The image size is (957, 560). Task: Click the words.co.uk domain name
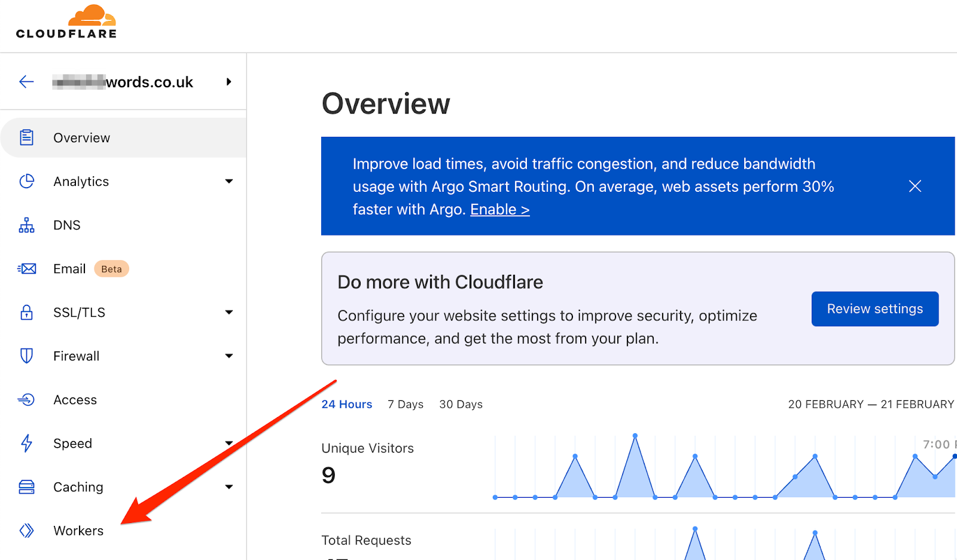(123, 82)
